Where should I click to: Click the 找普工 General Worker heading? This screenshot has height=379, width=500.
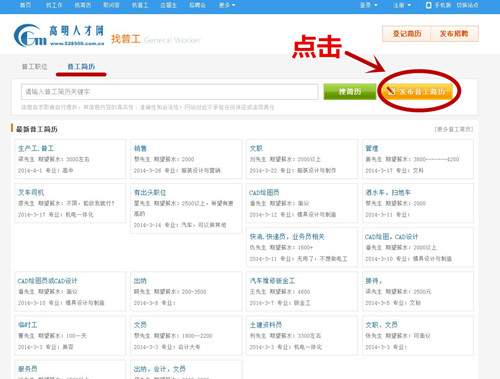[x=156, y=39]
